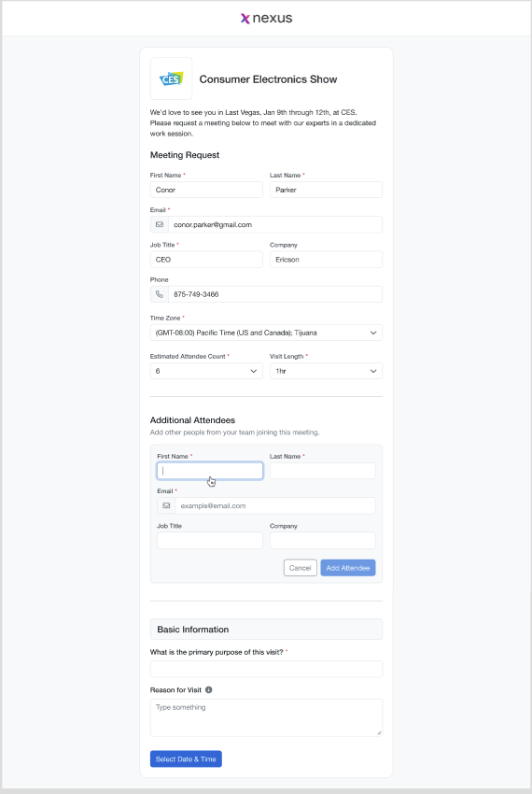The width and height of the screenshot is (532, 794).
Task: Click the CES event logo thumbnail
Action: (171, 78)
